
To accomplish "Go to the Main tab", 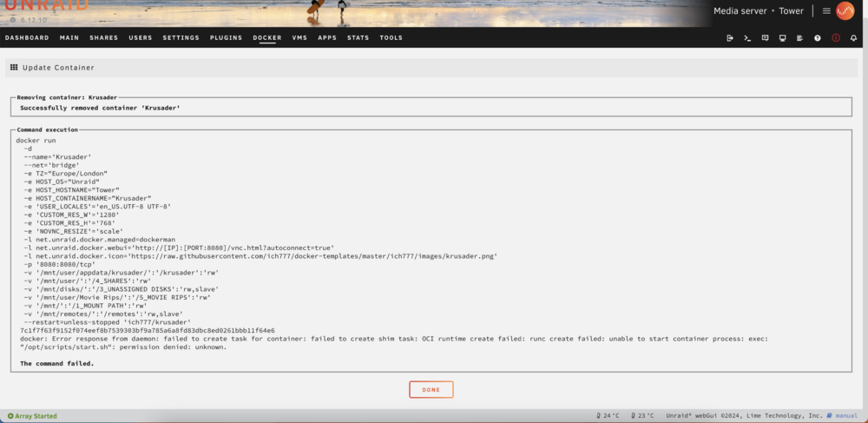I will (x=69, y=38).
